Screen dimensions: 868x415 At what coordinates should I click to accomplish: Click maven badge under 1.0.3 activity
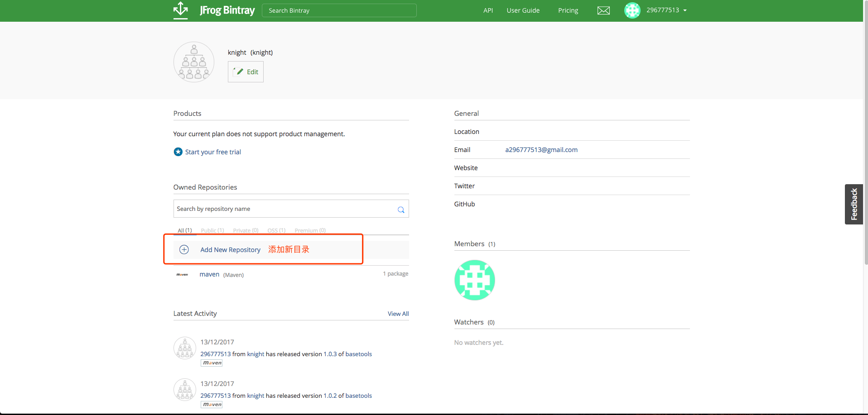pos(212,363)
